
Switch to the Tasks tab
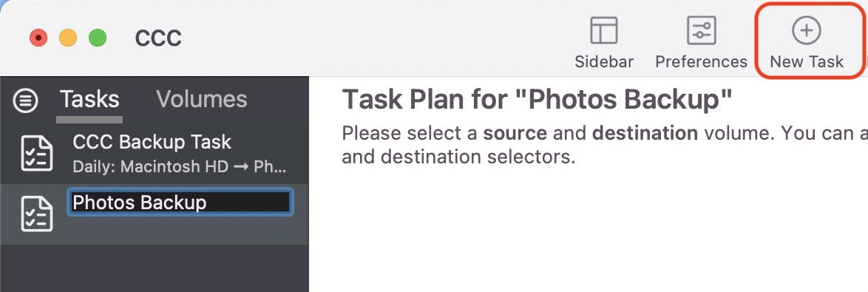click(89, 100)
